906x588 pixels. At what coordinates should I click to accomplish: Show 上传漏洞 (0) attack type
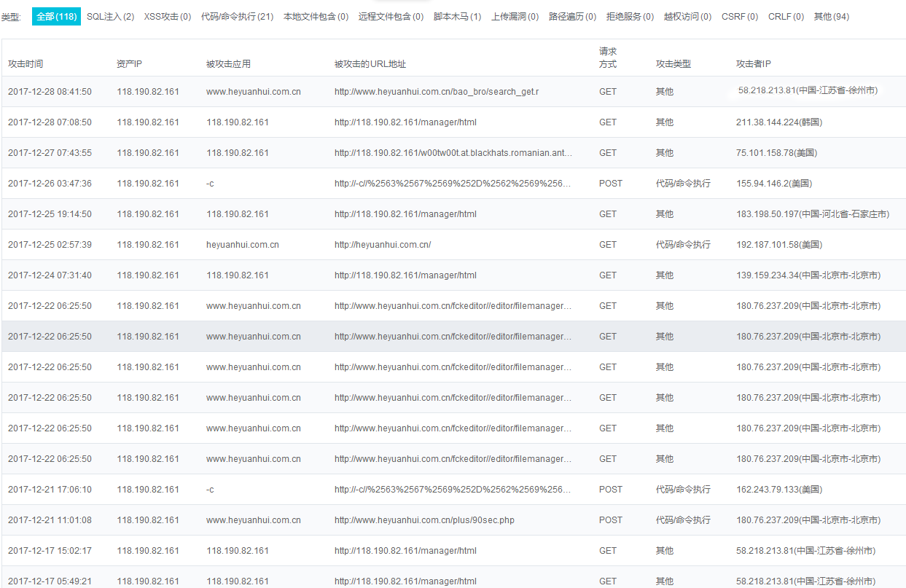point(515,16)
